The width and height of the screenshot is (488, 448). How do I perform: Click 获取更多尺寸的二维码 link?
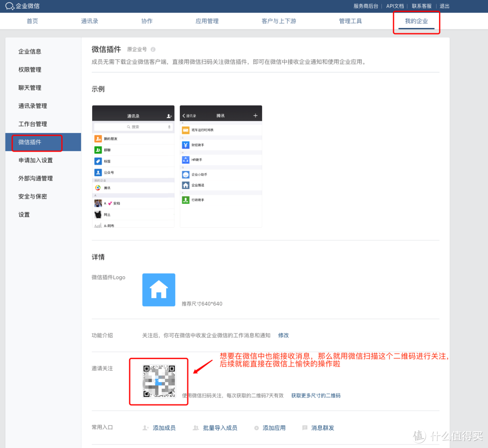[315, 396]
